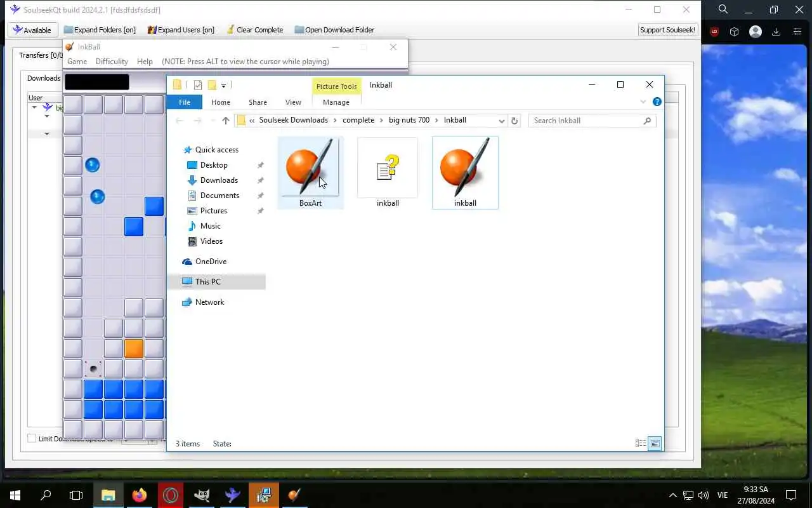
Task: Toggle Available status in Soulseek
Action: point(32,30)
